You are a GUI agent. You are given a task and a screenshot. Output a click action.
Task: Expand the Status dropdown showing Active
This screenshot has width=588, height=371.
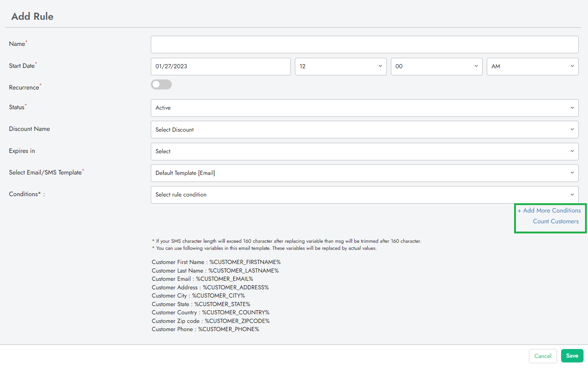tap(364, 108)
